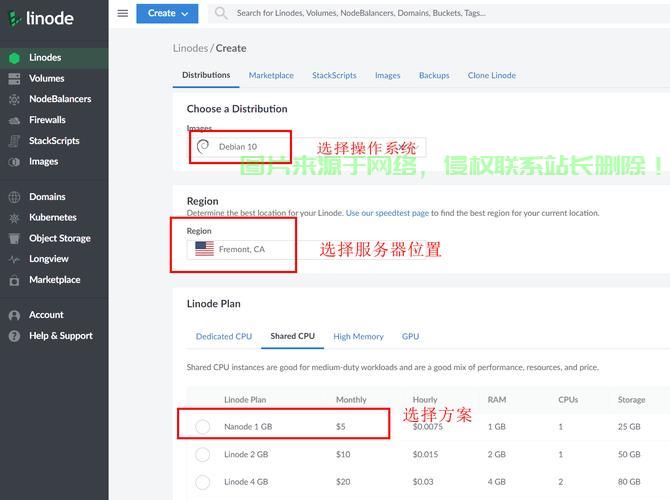Click the CPUs column header
Screen dimensions: 670x500
[x=568, y=400]
